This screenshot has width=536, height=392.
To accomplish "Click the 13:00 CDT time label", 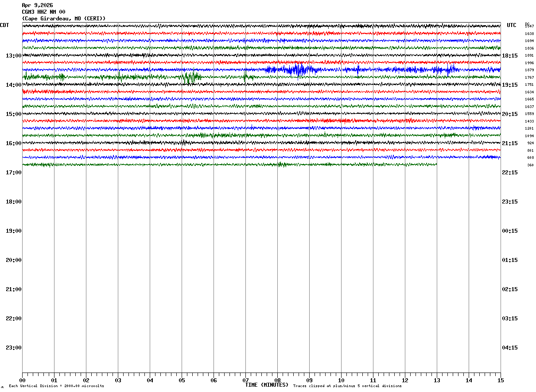I will (x=14, y=56).
